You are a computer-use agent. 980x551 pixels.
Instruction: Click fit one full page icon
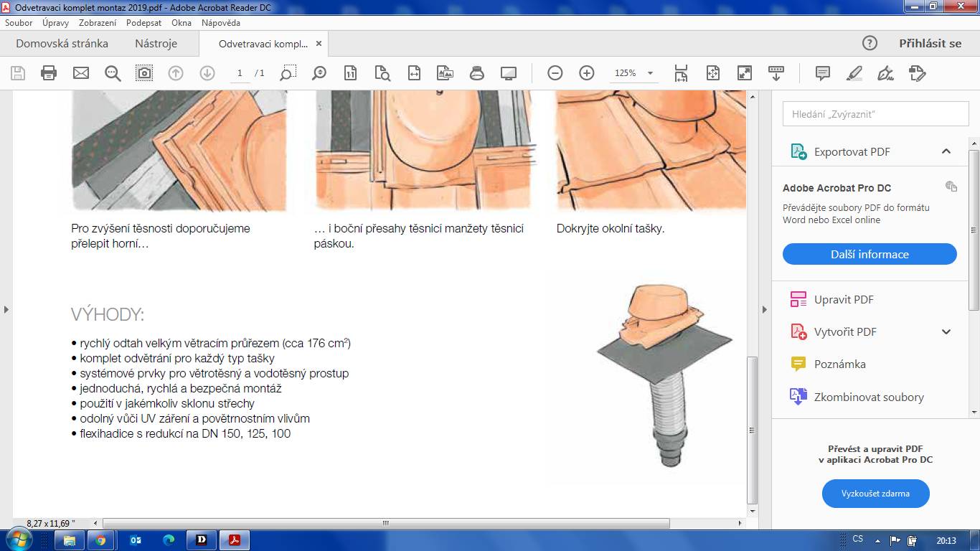[x=712, y=73]
